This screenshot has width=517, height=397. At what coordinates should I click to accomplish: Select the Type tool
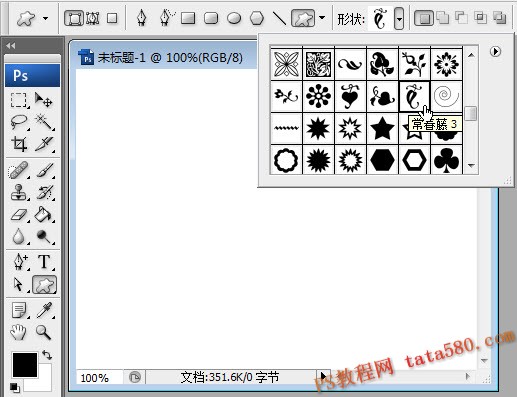pyautogui.click(x=44, y=262)
